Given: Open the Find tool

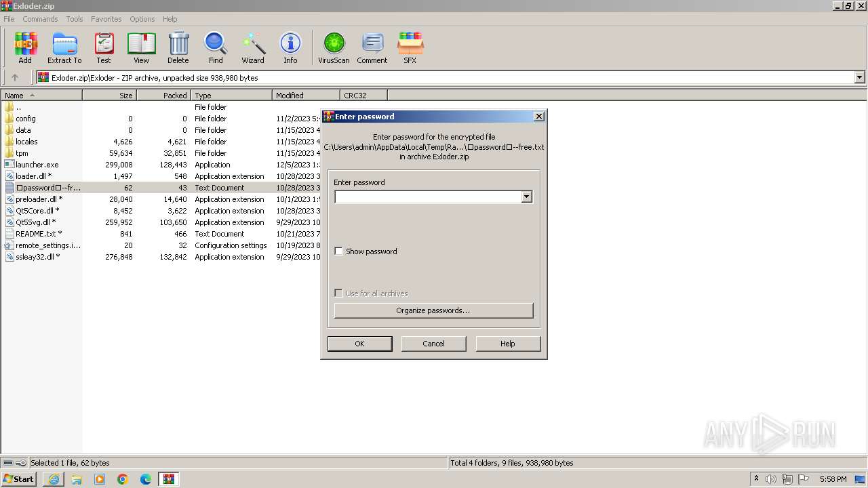Looking at the screenshot, I should (216, 47).
